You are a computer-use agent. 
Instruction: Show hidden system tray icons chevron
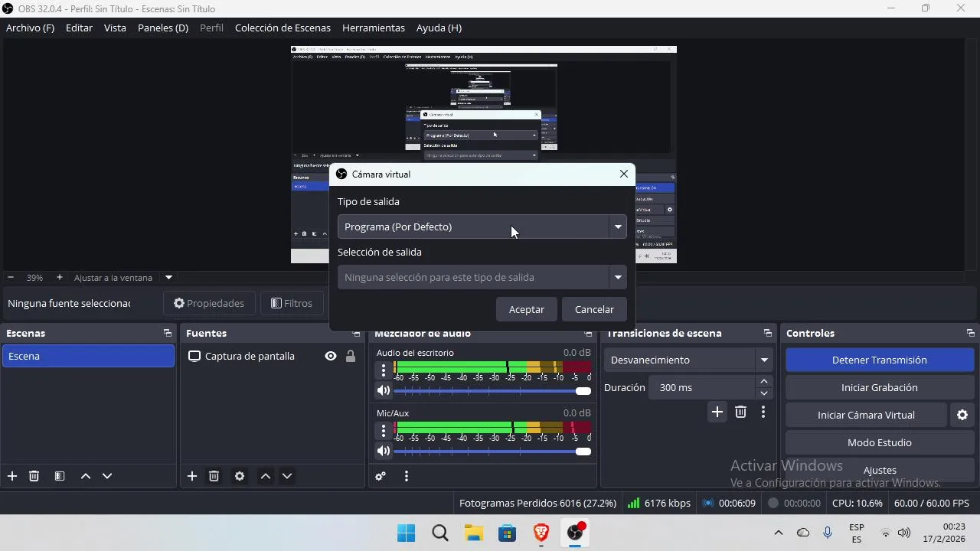pos(779,533)
